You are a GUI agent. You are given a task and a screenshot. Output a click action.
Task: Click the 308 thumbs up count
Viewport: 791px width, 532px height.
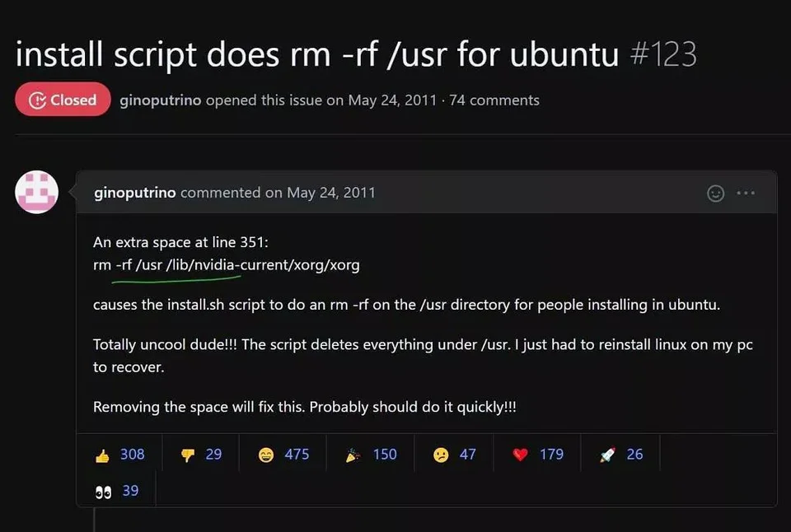[x=132, y=455]
